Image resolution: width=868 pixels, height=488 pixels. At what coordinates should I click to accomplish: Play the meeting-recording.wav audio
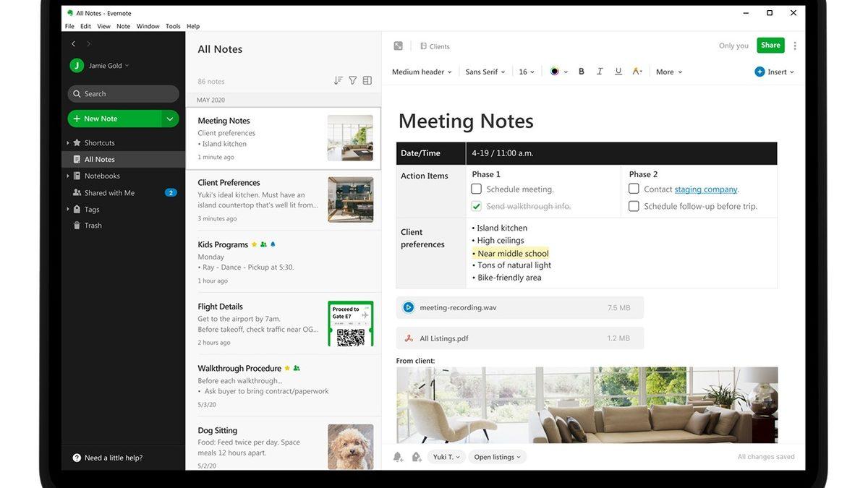click(408, 307)
